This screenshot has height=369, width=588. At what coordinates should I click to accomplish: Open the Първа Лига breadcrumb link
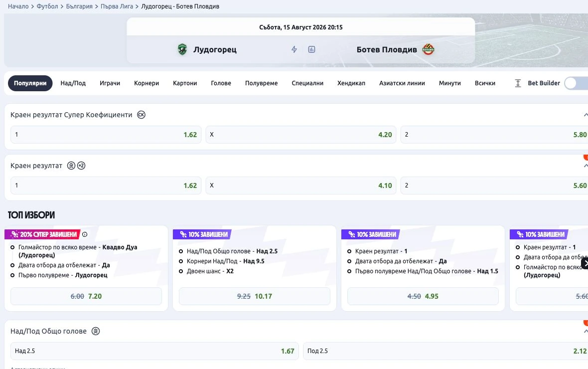(x=117, y=6)
